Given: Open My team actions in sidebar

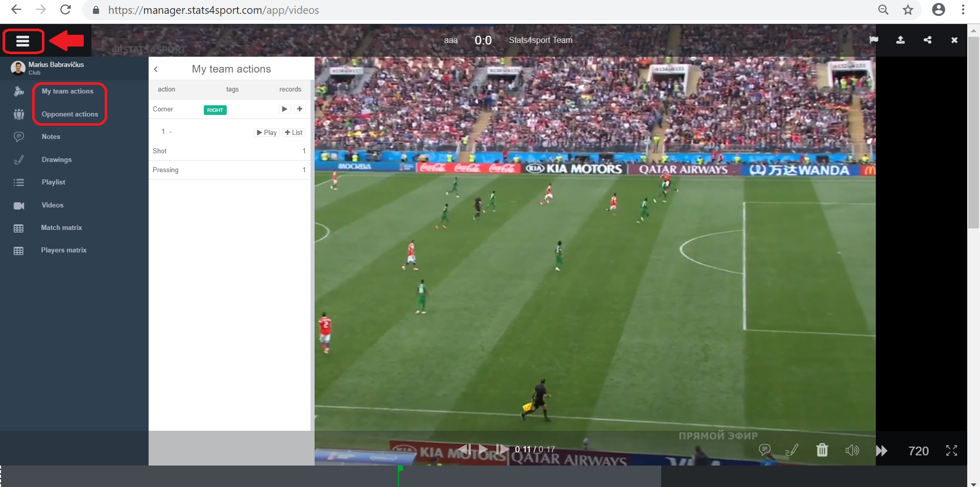Looking at the screenshot, I should point(67,91).
